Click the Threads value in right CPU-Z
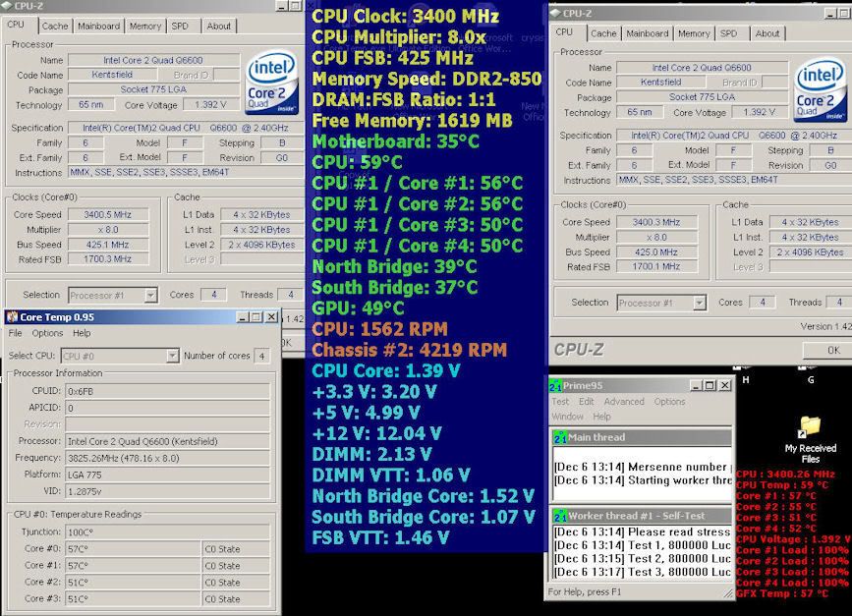This screenshot has width=852, height=616. [x=839, y=302]
